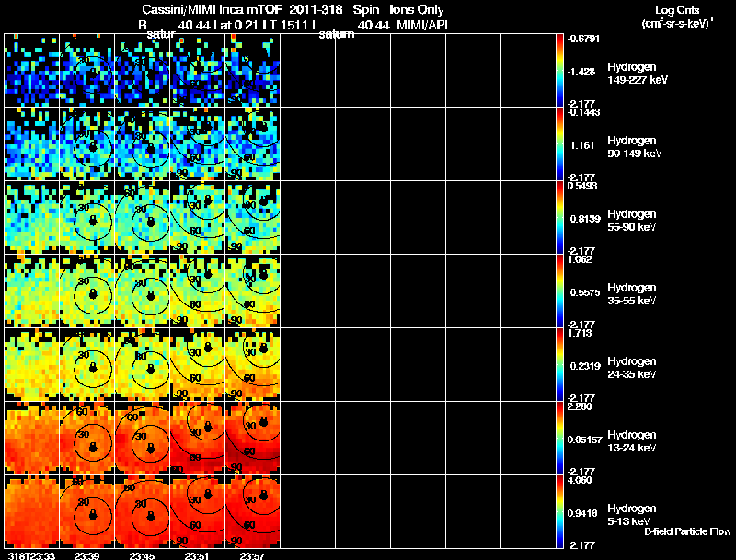Select the 23:45 time column label
Screen dimensions: 736x560
(x=142, y=554)
